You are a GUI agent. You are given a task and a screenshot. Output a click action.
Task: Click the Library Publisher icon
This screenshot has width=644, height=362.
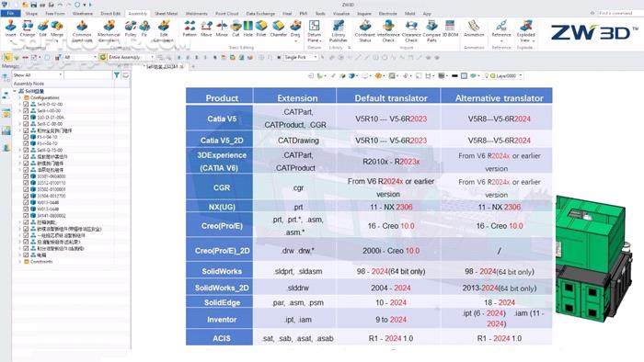coord(339,31)
